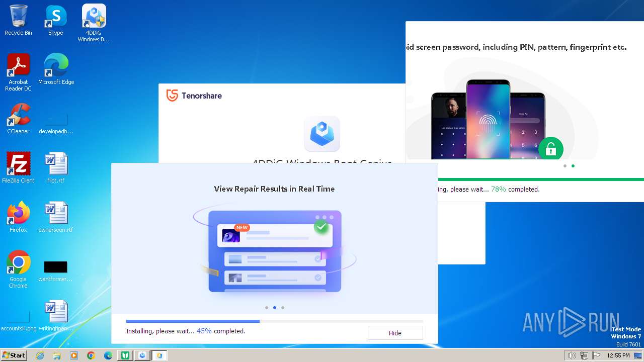
Task: Open network status tray icon
Action: click(x=584, y=355)
